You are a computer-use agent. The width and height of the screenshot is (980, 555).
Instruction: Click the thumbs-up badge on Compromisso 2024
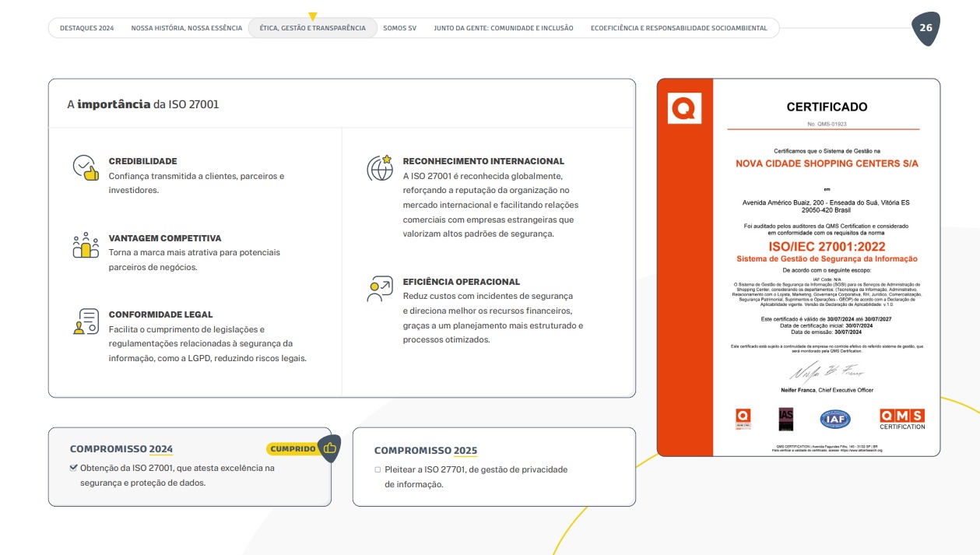(x=329, y=448)
